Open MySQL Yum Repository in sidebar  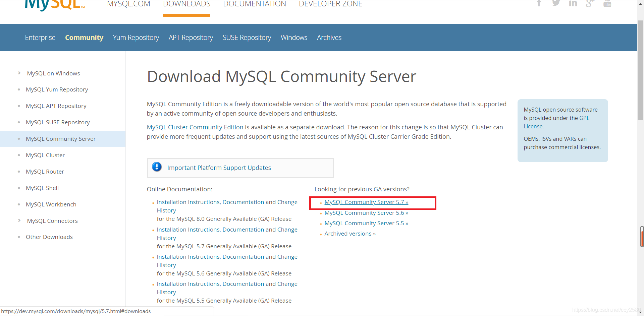click(x=57, y=89)
